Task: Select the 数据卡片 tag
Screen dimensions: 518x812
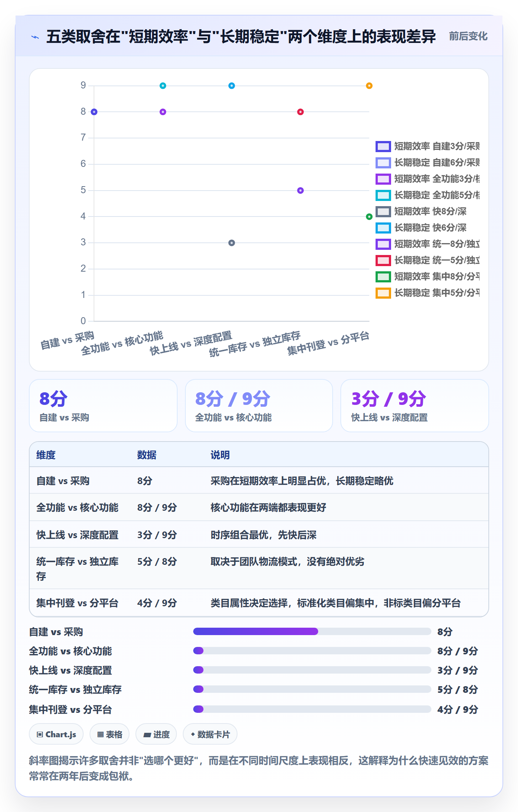Action: (210, 734)
